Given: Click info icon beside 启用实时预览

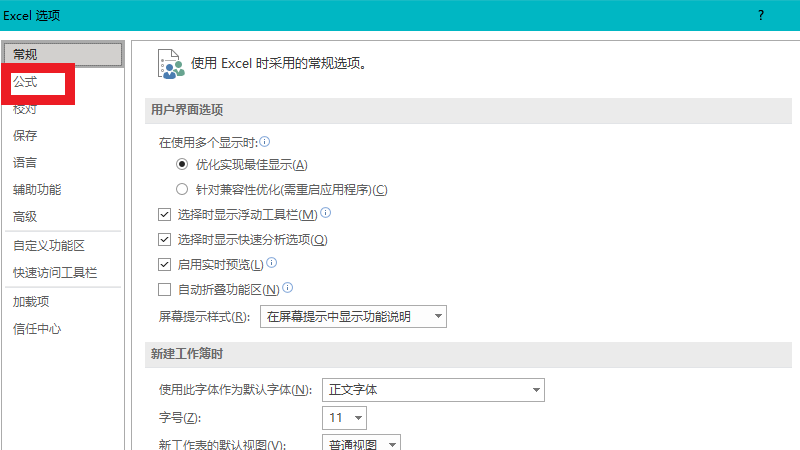Looking at the screenshot, I should [272, 264].
